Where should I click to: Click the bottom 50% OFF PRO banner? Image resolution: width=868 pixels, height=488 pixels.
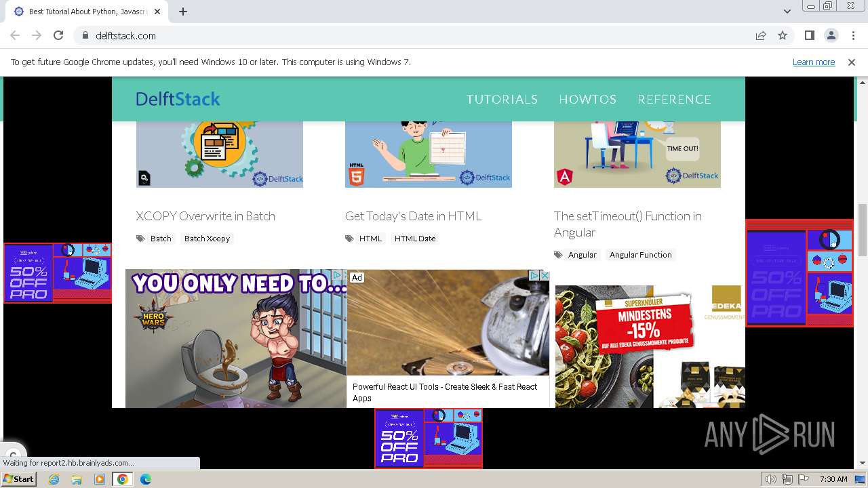[429, 439]
